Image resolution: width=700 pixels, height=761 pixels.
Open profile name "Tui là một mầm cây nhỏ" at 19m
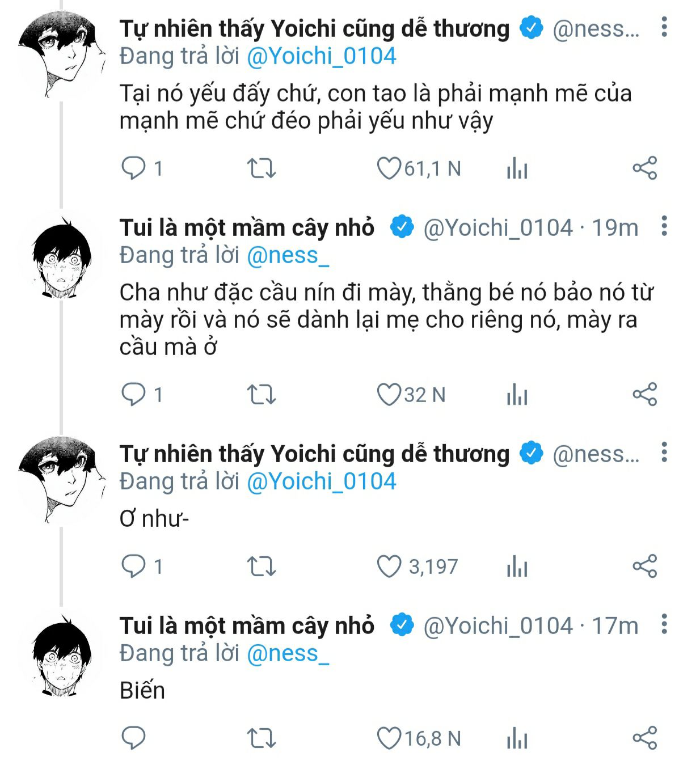(247, 227)
